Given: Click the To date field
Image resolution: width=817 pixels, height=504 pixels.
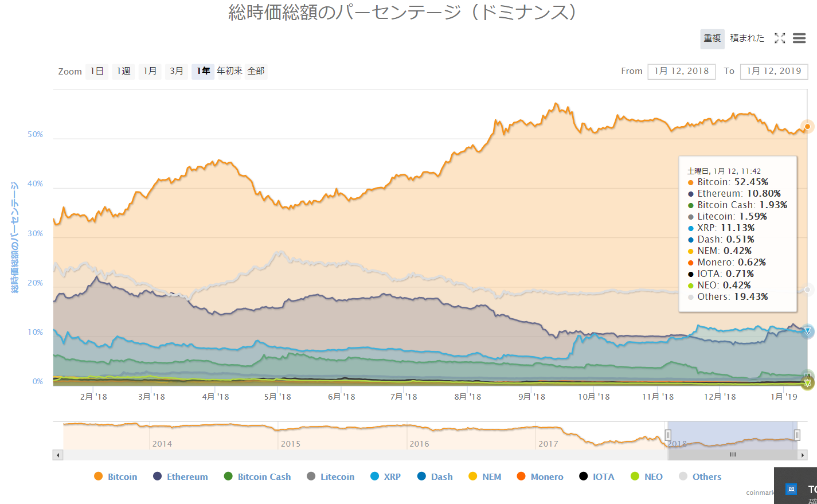Looking at the screenshot, I should (x=774, y=71).
